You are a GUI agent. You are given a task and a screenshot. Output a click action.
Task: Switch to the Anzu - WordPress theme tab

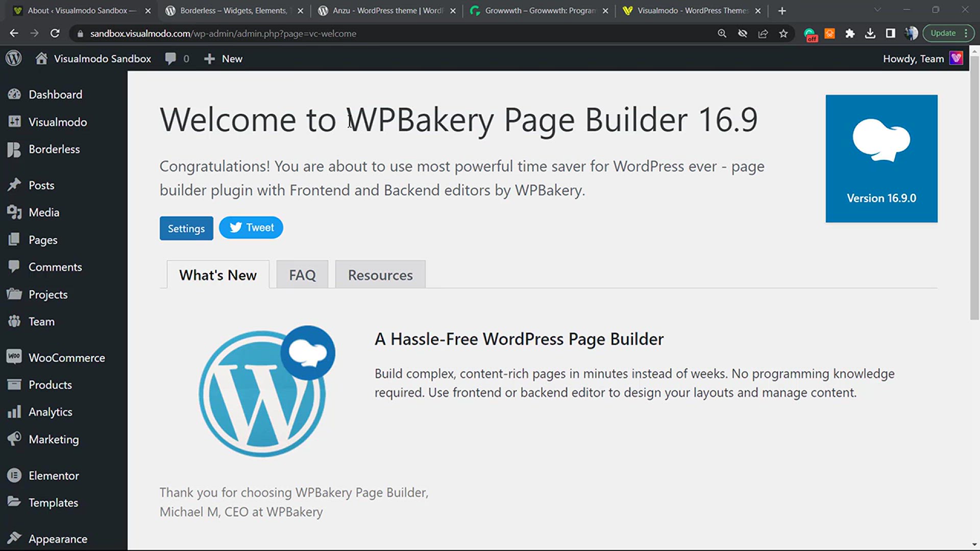point(388,11)
